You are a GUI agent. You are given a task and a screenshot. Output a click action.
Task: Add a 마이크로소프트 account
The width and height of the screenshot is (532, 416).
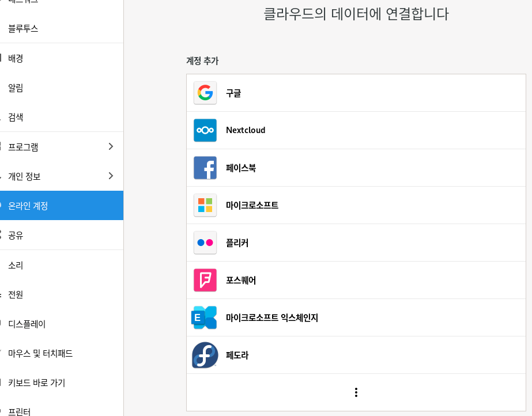(x=356, y=205)
